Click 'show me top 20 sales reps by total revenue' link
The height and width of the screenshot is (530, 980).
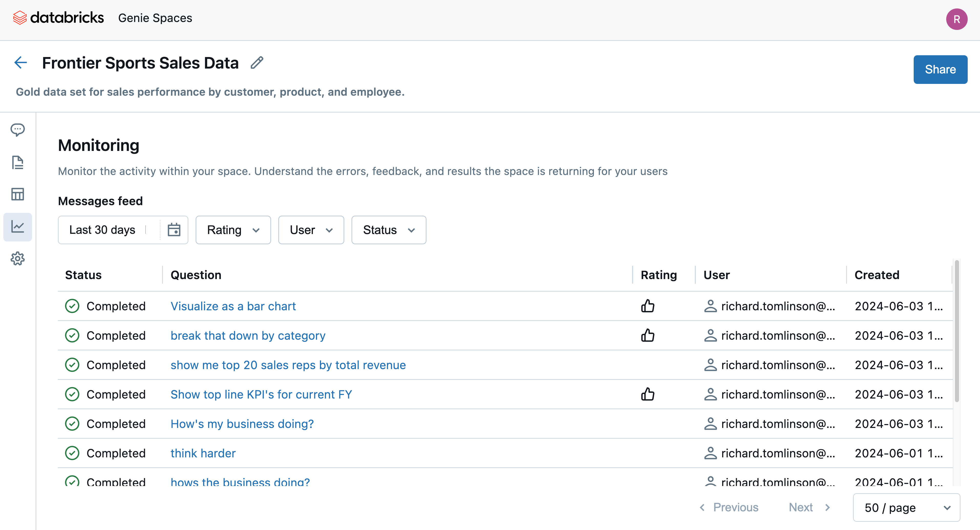click(x=289, y=364)
